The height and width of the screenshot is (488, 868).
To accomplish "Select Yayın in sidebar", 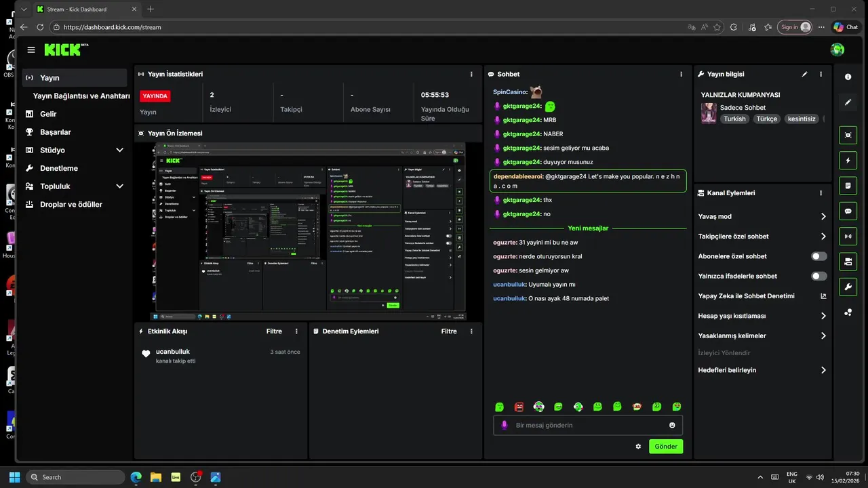I will pos(75,78).
